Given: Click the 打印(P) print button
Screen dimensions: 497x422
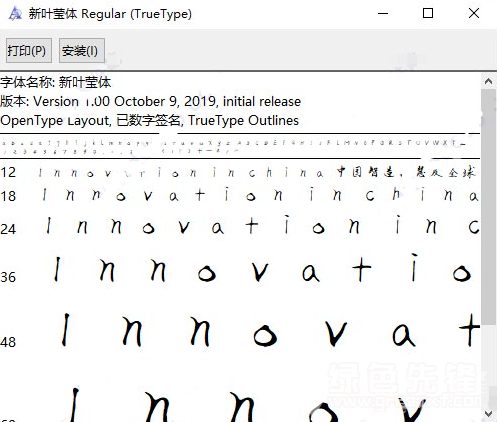Looking at the screenshot, I should tap(29, 50).
